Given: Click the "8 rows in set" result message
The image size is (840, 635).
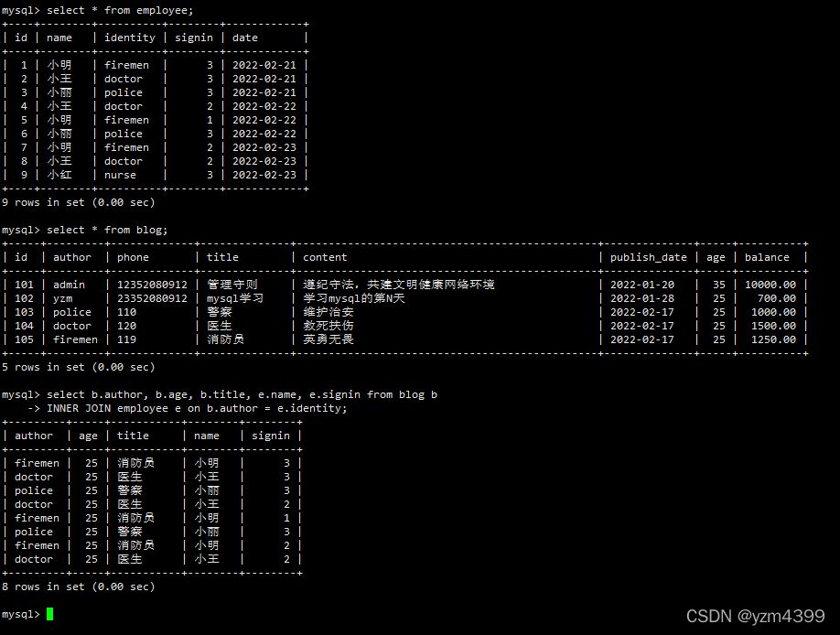Looking at the screenshot, I should pos(79,587).
